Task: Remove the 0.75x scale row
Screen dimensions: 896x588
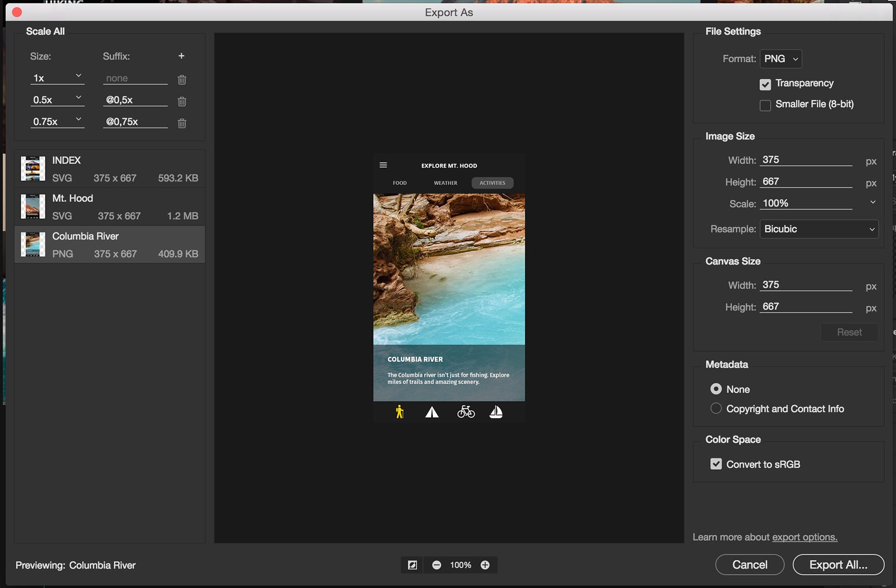Action: pos(182,123)
